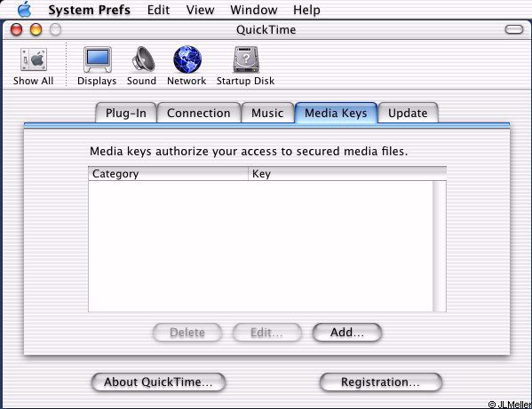Open the Show All preferences icon
532x409 pixels.
coord(34,60)
